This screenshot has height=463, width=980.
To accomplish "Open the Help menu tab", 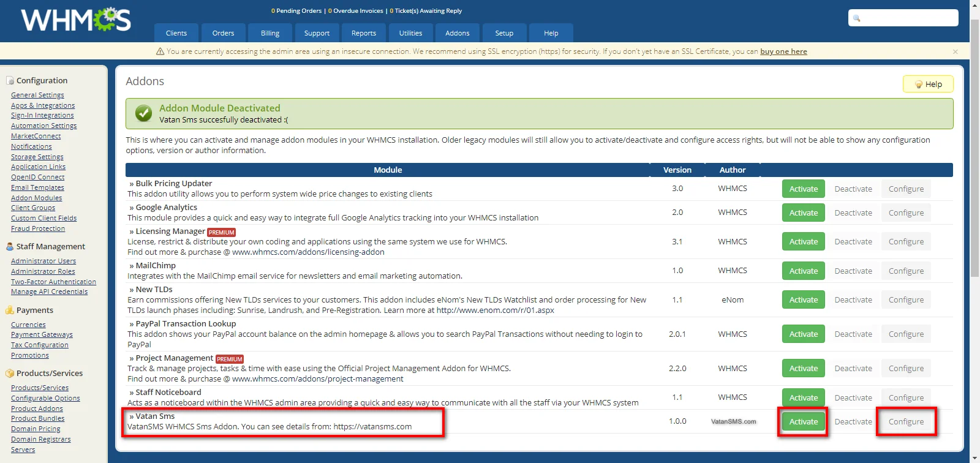I will click(551, 33).
